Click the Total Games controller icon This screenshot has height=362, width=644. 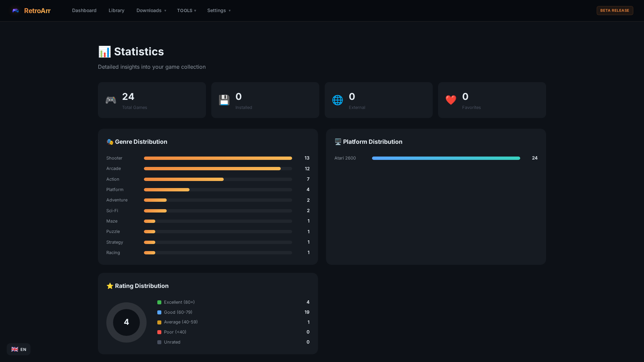[x=111, y=100]
